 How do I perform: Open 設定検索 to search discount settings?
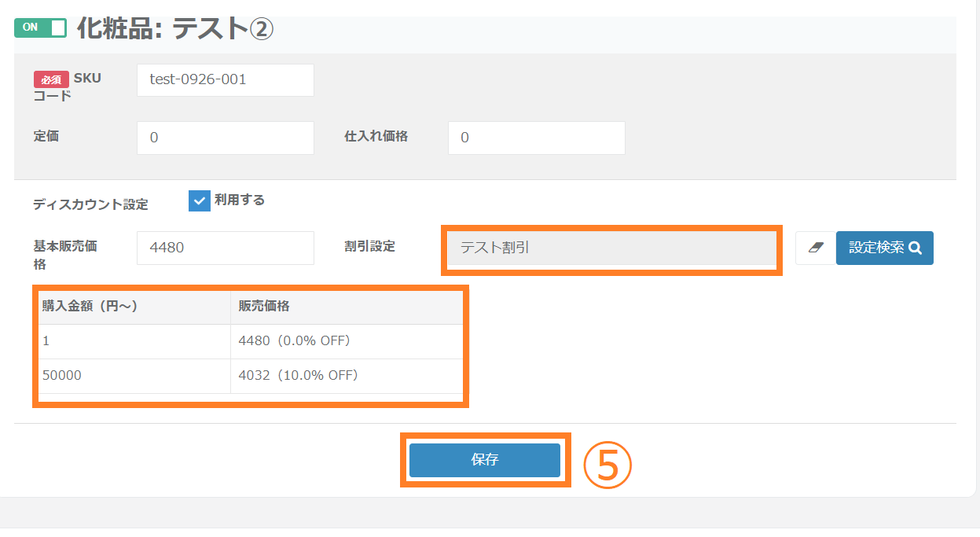pyautogui.click(x=884, y=248)
